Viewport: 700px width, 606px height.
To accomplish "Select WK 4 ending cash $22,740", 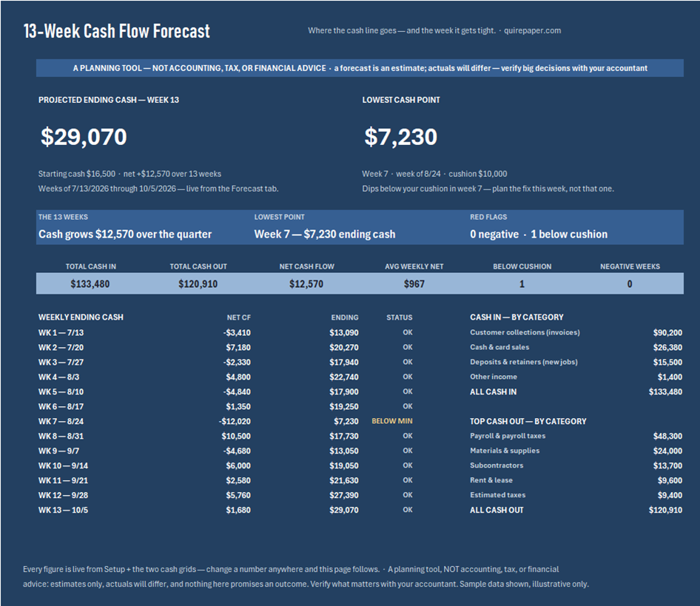I will point(344,377).
